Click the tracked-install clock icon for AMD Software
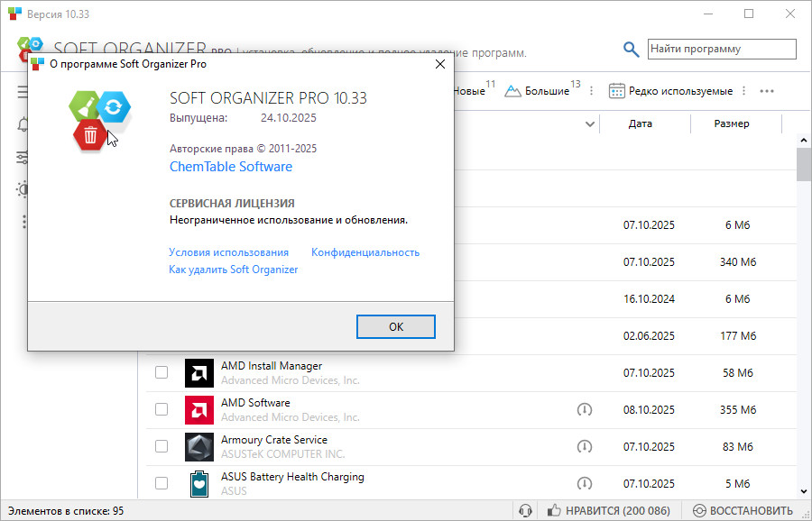Image resolution: width=812 pixels, height=521 pixels. tap(585, 410)
